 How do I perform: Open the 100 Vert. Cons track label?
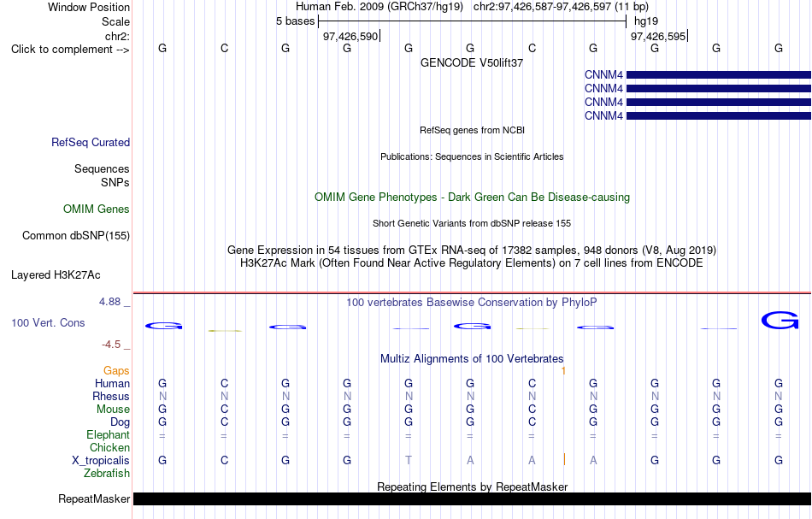[48, 323]
